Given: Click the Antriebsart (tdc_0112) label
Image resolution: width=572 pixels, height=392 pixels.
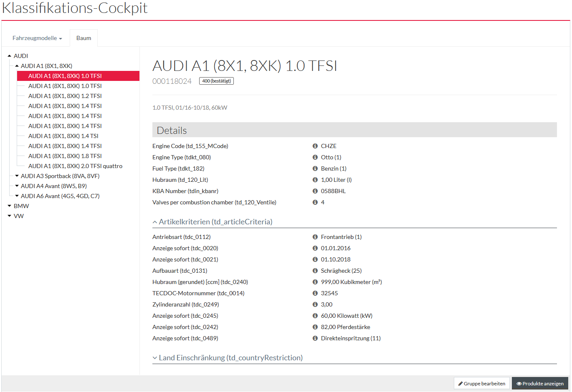Looking at the screenshot, I should [x=182, y=237].
